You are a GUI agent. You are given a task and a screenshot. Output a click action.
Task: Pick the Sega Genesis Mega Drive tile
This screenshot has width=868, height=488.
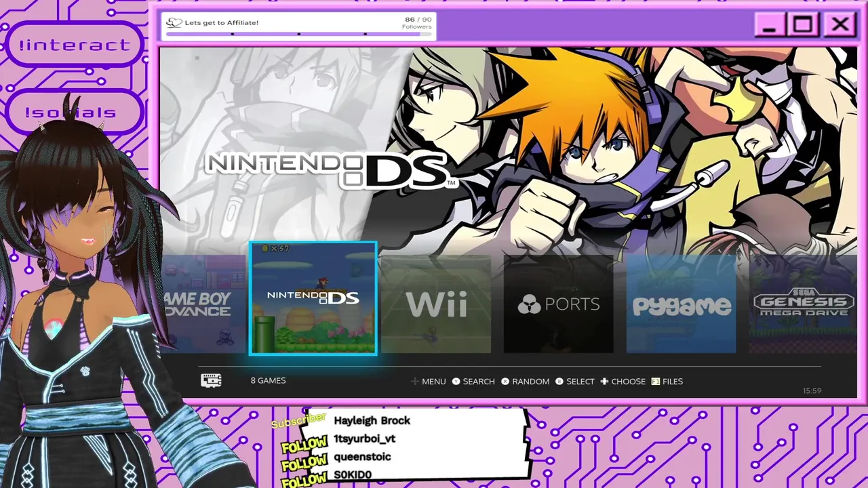[x=803, y=304]
